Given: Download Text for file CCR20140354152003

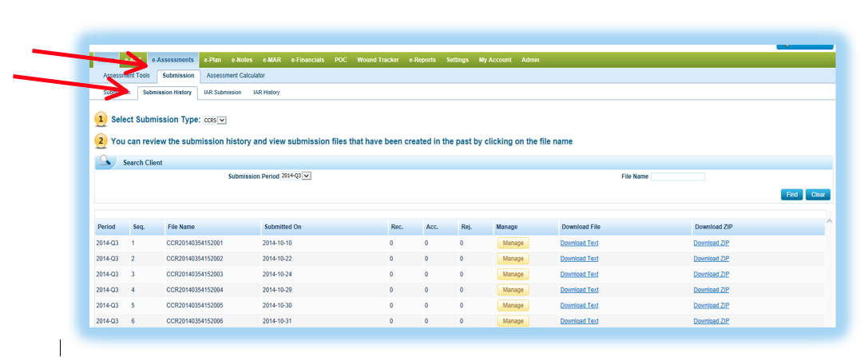Looking at the screenshot, I should coord(579,274).
